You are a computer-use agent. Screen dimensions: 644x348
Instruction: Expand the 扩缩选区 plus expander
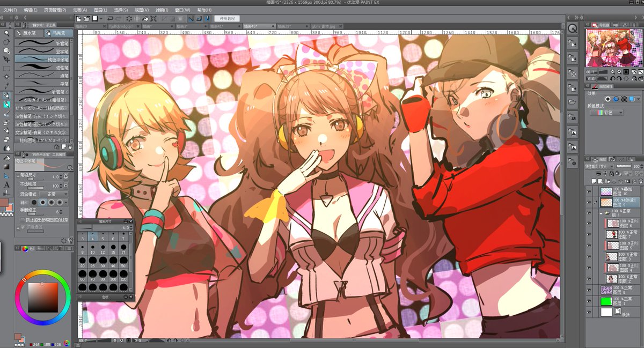[x=17, y=228]
